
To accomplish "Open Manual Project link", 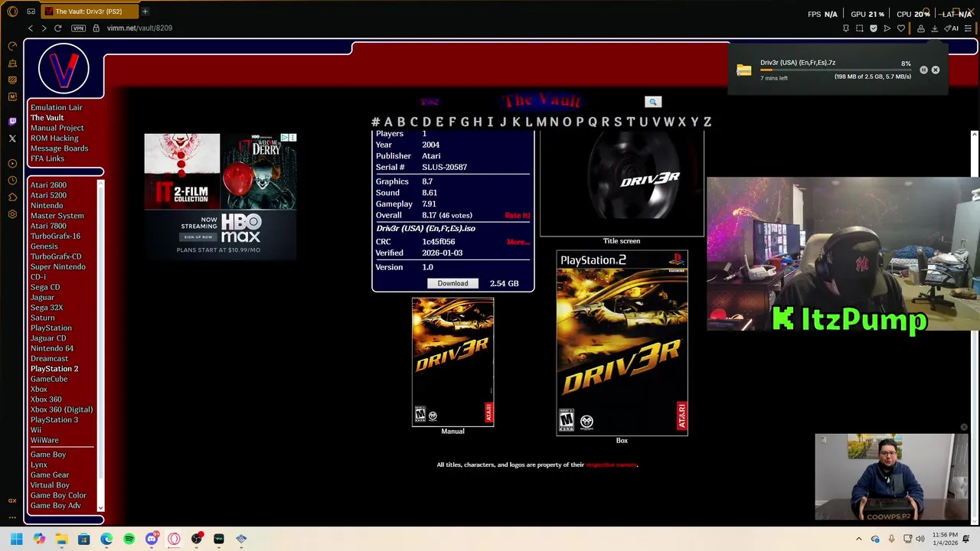I will [x=57, y=128].
